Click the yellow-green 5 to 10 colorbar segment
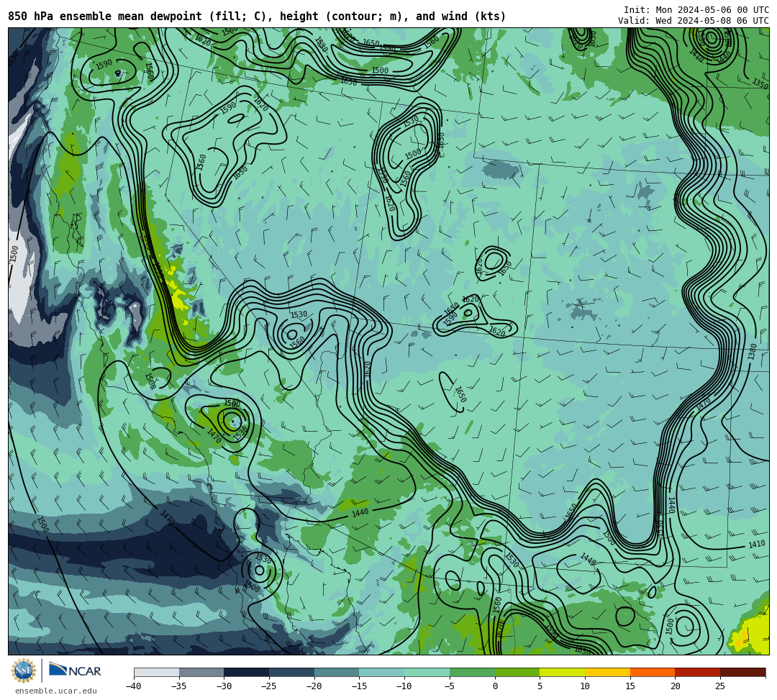Viewport: 777px width, 700px height. [x=563, y=672]
